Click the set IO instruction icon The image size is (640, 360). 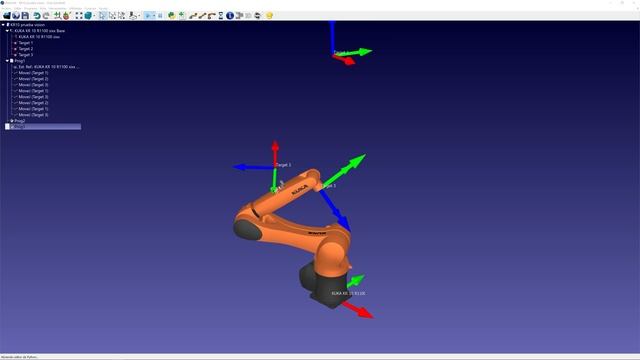point(240,16)
